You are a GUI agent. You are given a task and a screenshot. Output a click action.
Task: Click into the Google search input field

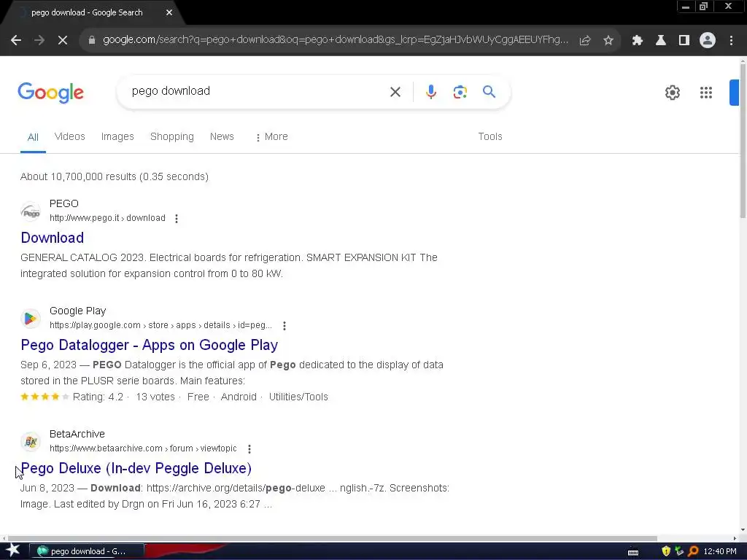tap(258, 91)
